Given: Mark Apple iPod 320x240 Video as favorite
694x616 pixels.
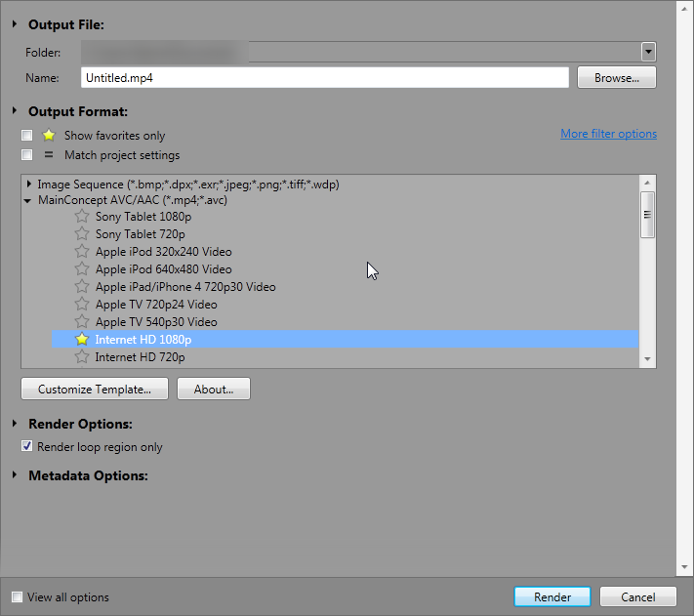Looking at the screenshot, I should coord(81,251).
